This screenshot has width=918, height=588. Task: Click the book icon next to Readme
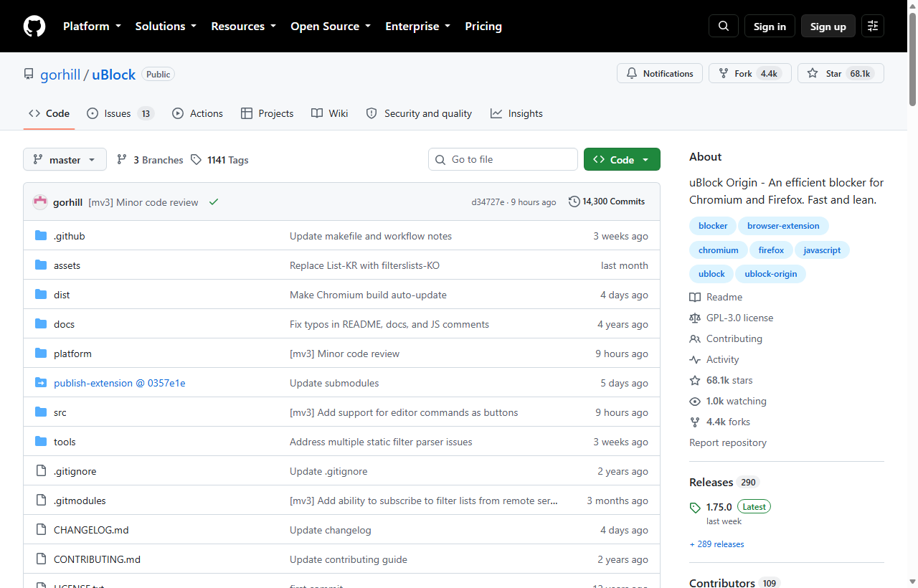(695, 298)
